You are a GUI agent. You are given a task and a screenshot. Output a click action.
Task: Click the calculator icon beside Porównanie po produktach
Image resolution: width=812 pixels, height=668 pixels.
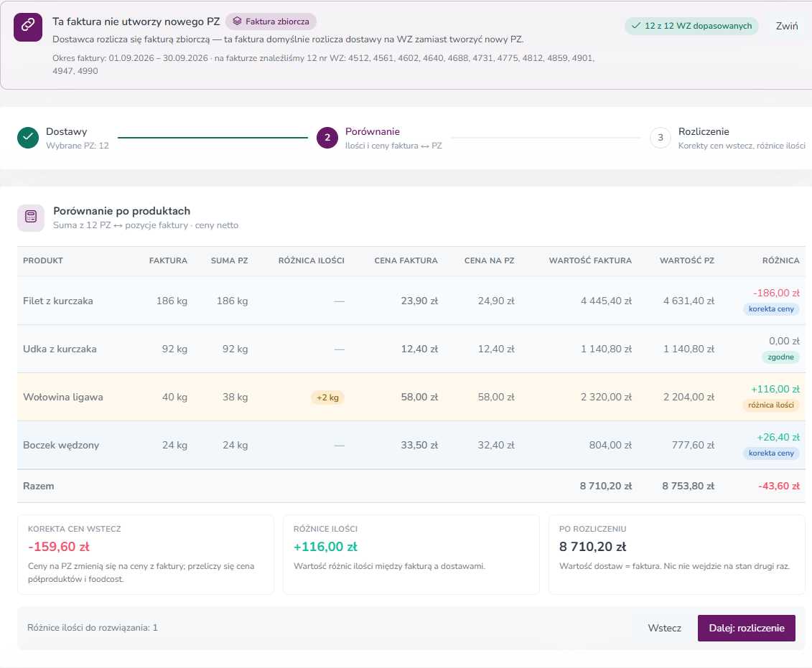coord(31,218)
